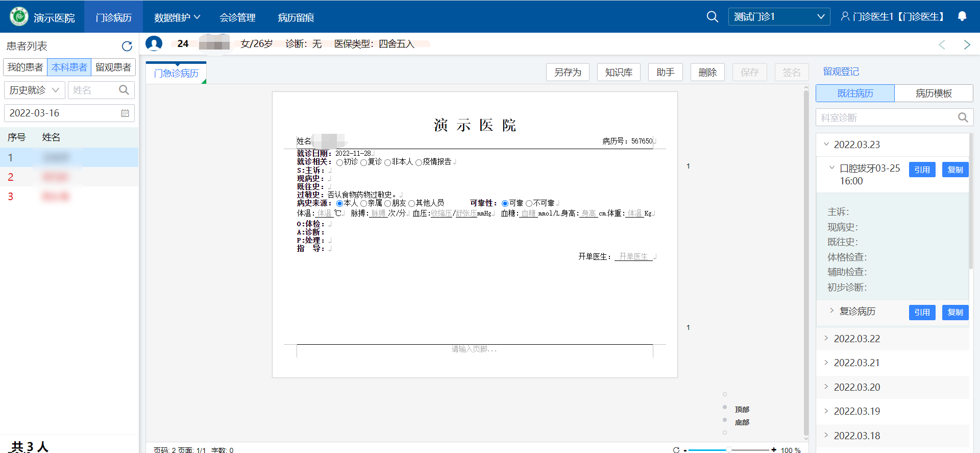Click the search icon in 姓名 field

[x=124, y=90]
